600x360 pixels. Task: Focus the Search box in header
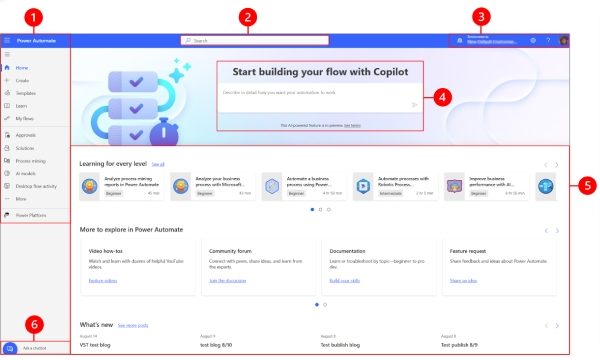[x=255, y=40]
